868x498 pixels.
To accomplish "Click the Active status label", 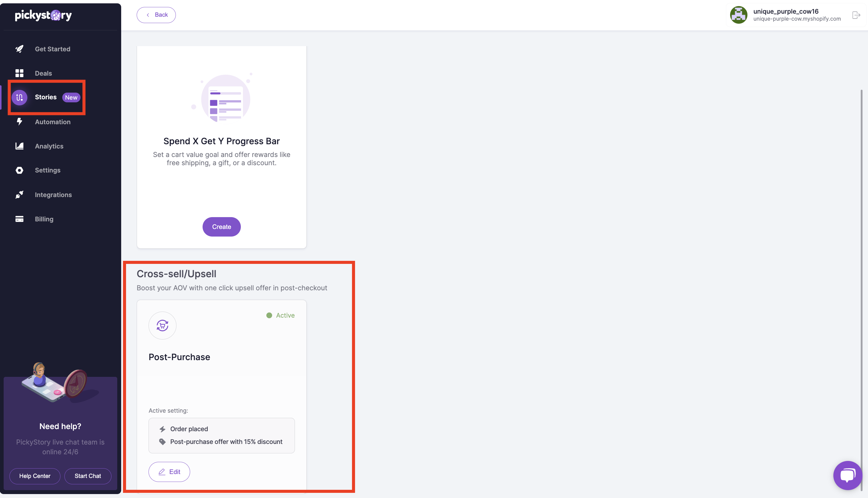I will (285, 316).
